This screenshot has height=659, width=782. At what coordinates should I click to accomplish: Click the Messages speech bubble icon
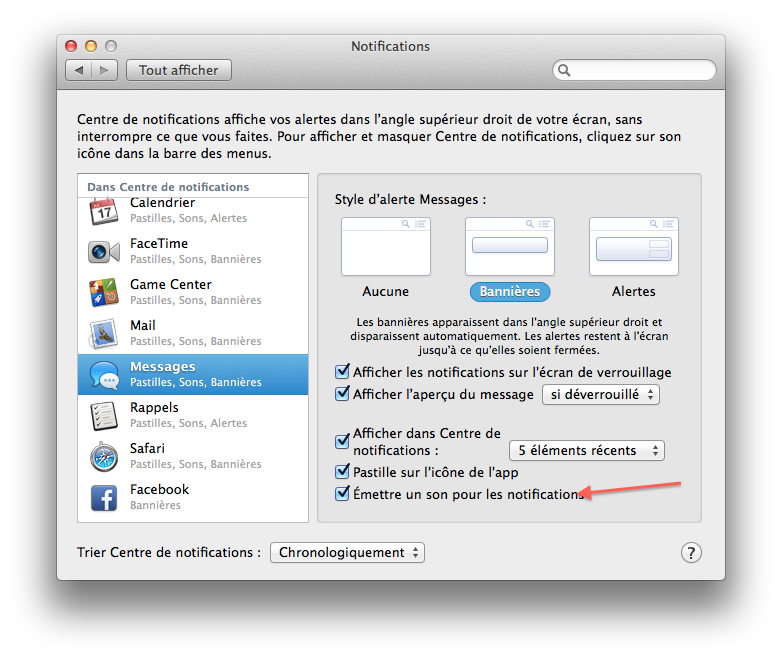(104, 375)
